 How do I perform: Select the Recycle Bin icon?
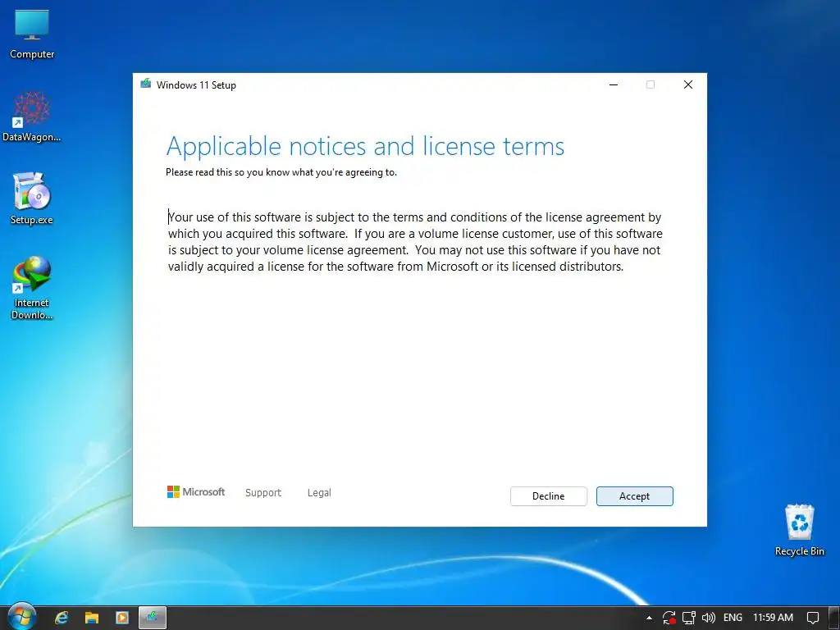click(x=799, y=530)
